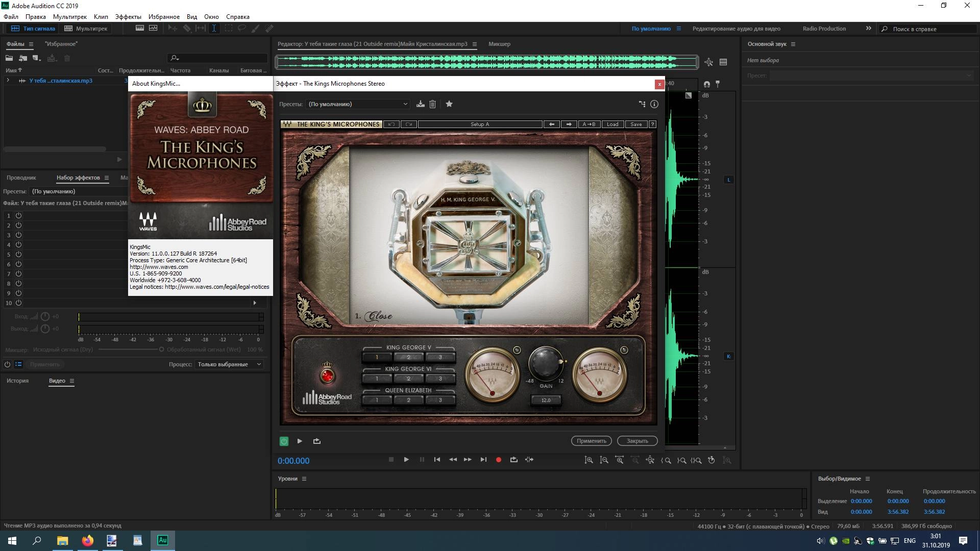Click the waveform overview navigator bar
The width and height of the screenshot is (980, 551).
click(487, 62)
